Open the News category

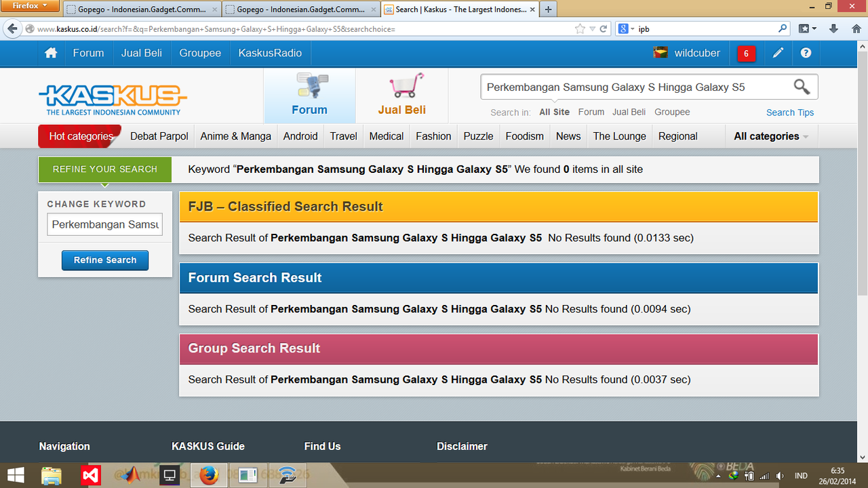click(568, 136)
